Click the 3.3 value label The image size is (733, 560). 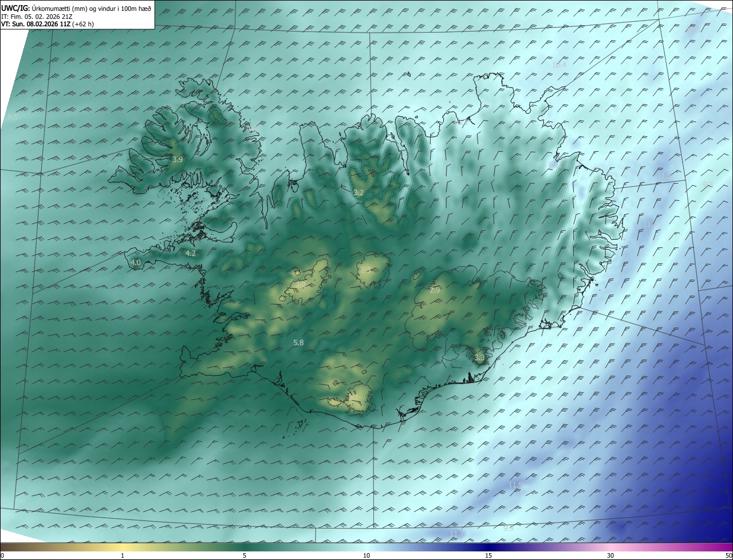coord(479,358)
